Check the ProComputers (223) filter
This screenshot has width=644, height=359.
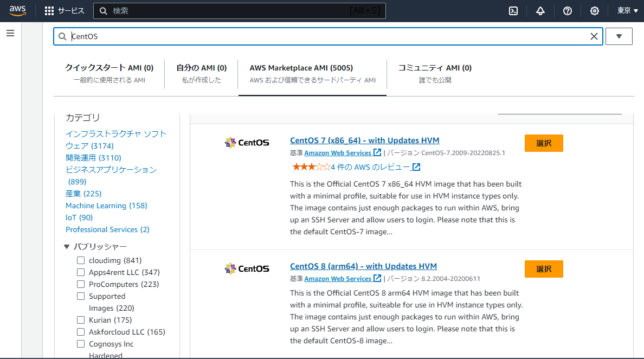tap(81, 284)
